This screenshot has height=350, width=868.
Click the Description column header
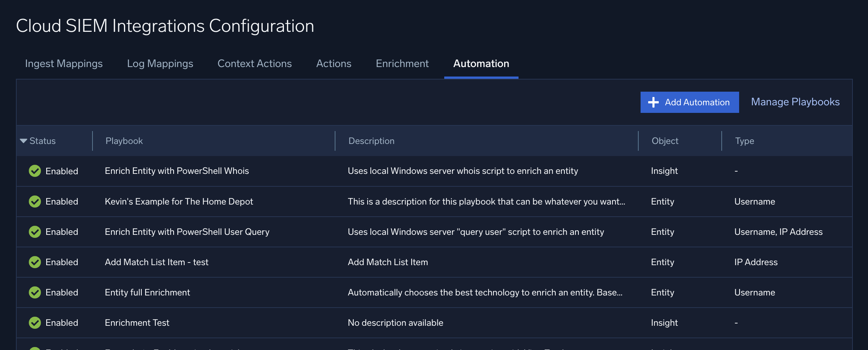371,141
